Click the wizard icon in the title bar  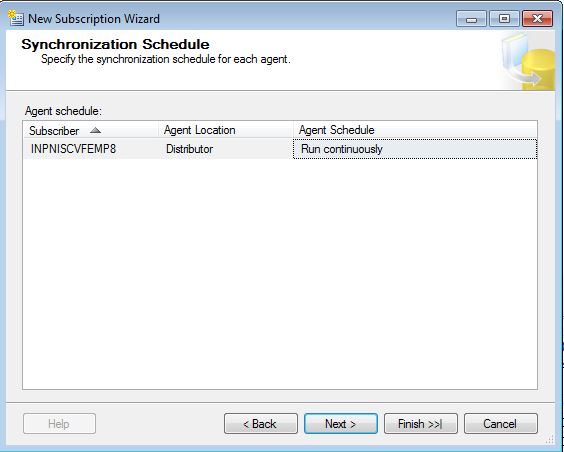pyautogui.click(x=16, y=18)
